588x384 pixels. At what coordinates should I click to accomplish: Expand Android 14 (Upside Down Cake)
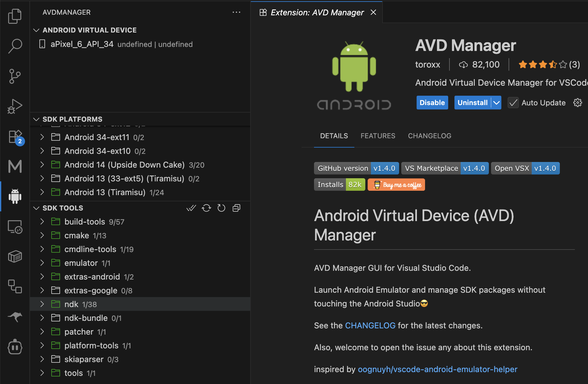[42, 164]
